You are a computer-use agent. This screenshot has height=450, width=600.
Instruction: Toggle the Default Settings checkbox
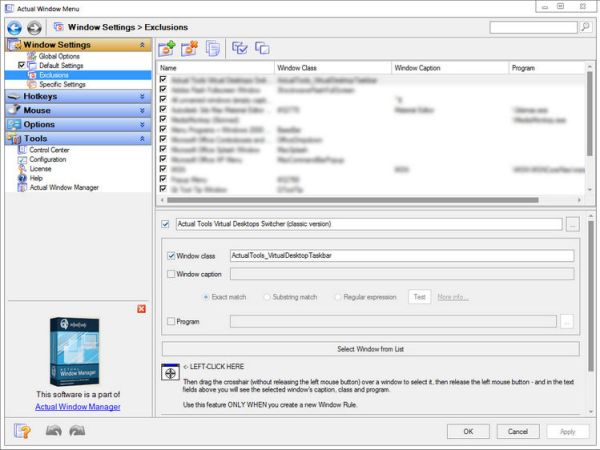coord(21,65)
